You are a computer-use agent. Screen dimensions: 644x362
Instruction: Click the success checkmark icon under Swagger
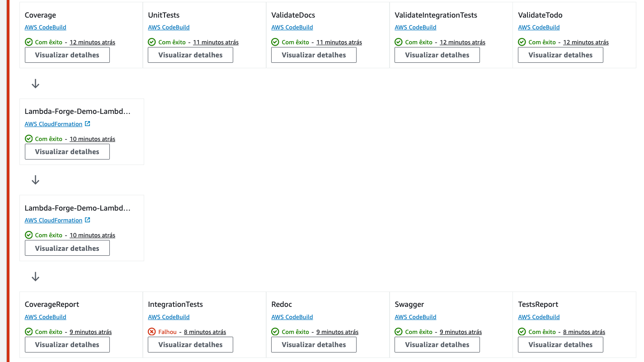[x=399, y=332]
